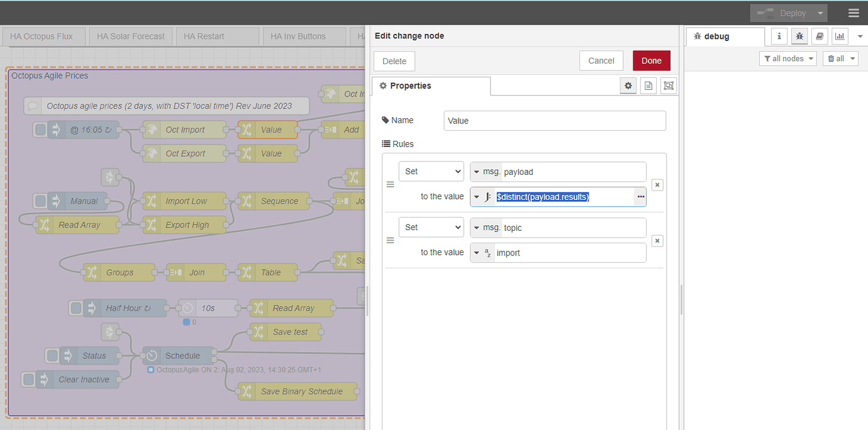
Task: Open the JSONata expression editor ellipsis
Action: (641, 197)
